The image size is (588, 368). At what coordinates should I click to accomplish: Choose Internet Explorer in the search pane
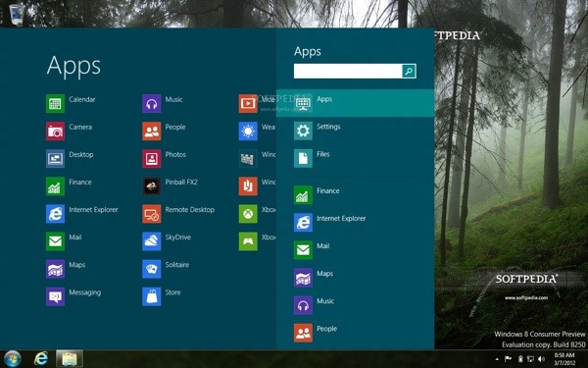(x=355, y=223)
